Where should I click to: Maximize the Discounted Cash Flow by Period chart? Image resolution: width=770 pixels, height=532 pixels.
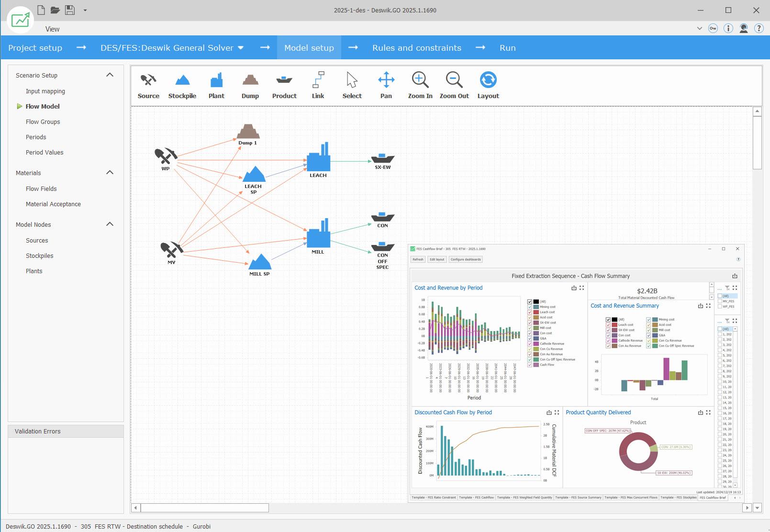pyautogui.click(x=557, y=412)
